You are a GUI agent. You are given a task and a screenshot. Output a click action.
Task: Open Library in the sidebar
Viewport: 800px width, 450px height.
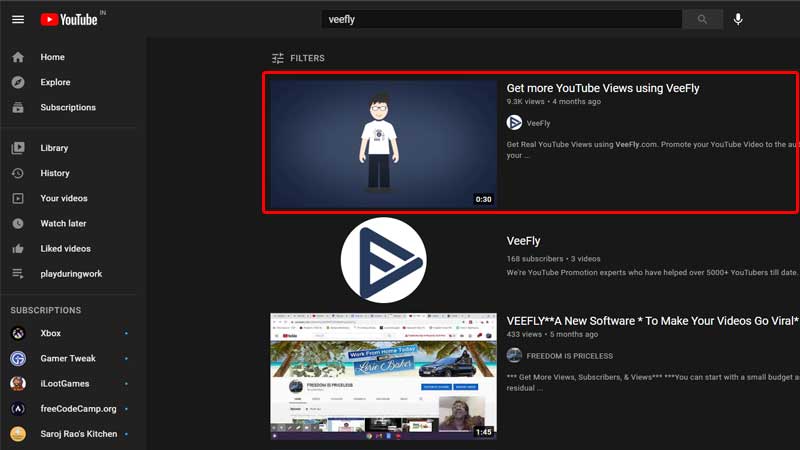point(54,148)
